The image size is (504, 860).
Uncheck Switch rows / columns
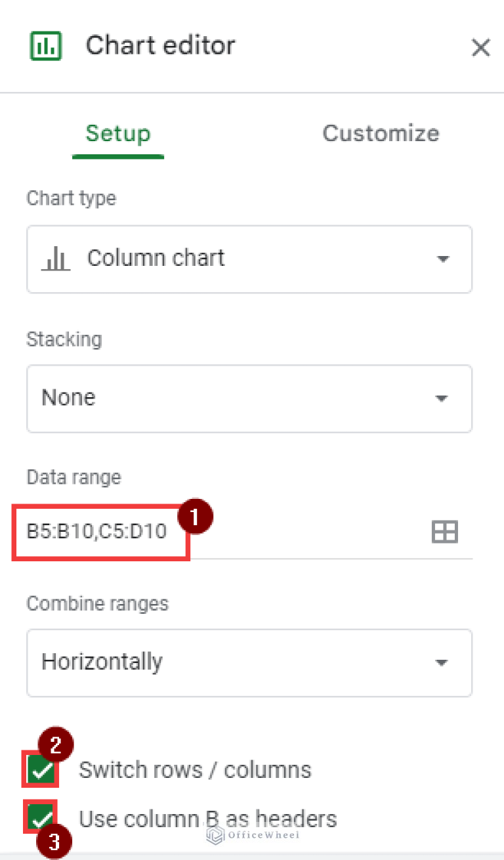coord(40,769)
